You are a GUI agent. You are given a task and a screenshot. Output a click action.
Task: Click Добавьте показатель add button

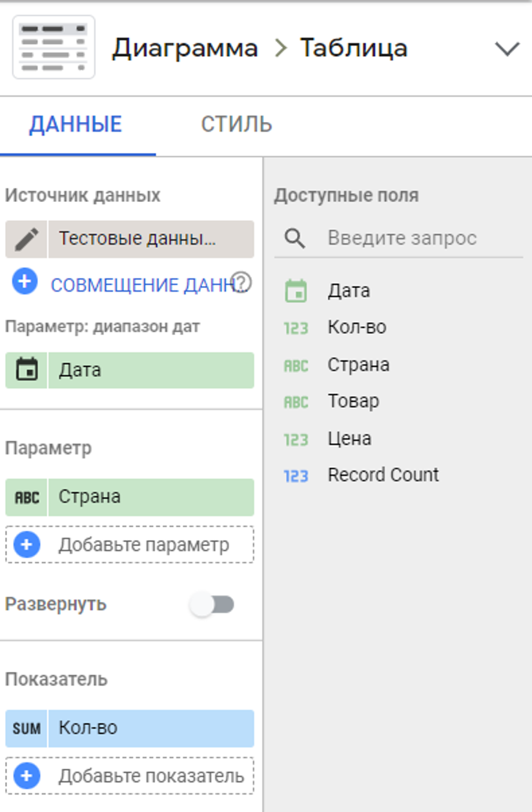[x=130, y=776]
